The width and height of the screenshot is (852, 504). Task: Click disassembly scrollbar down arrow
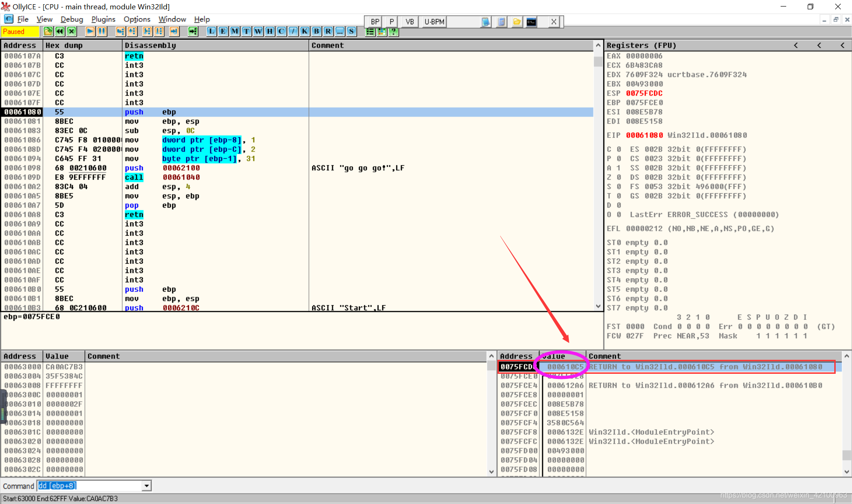click(x=598, y=307)
